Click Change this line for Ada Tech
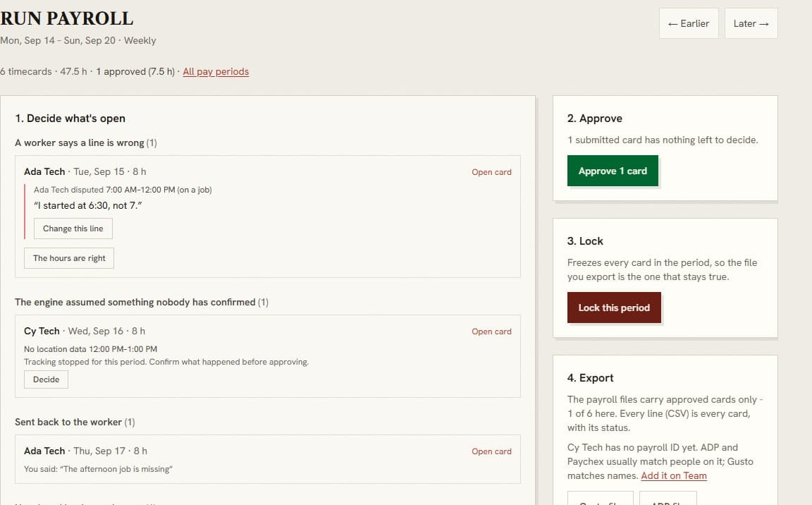 click(x=73, y=229)
